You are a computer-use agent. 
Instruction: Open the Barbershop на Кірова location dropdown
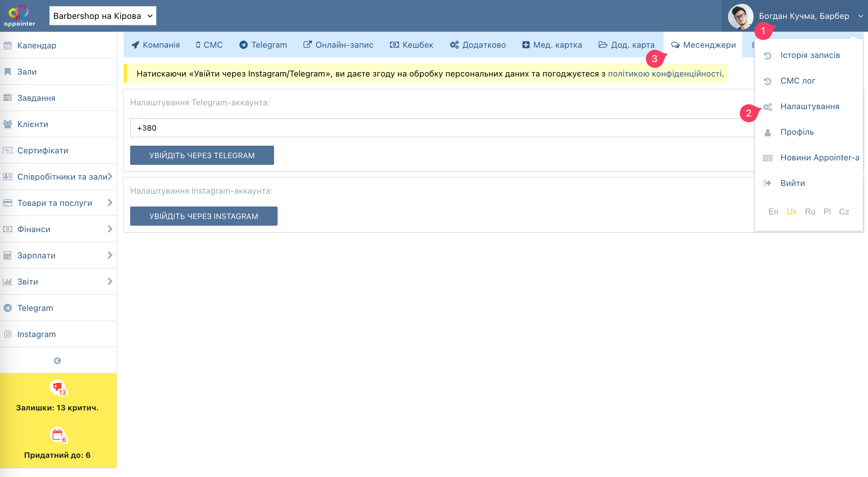click(103, 16)
